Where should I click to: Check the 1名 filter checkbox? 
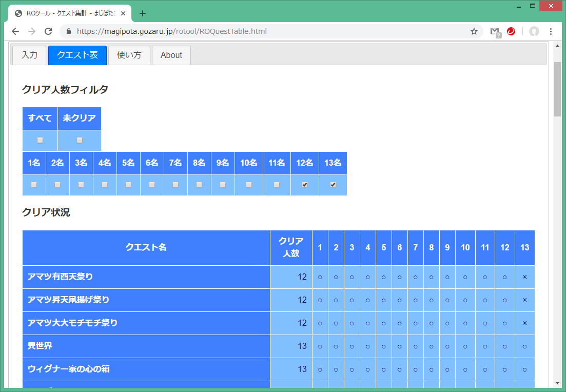click(x=34, y=185)
